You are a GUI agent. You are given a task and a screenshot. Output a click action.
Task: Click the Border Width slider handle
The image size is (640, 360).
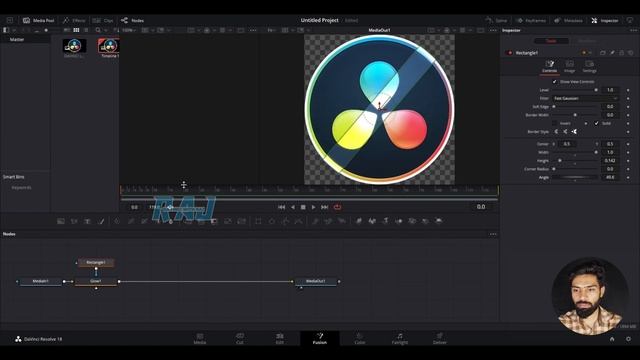click(575, 115)
